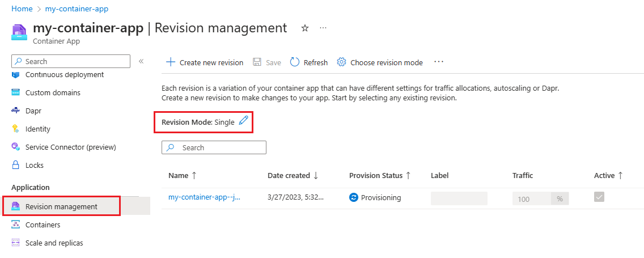Viewport: 644px width, 258px height.
Task: Go to Home breadcrumb link
Action: pyautogui.click(x=22, y=9)
